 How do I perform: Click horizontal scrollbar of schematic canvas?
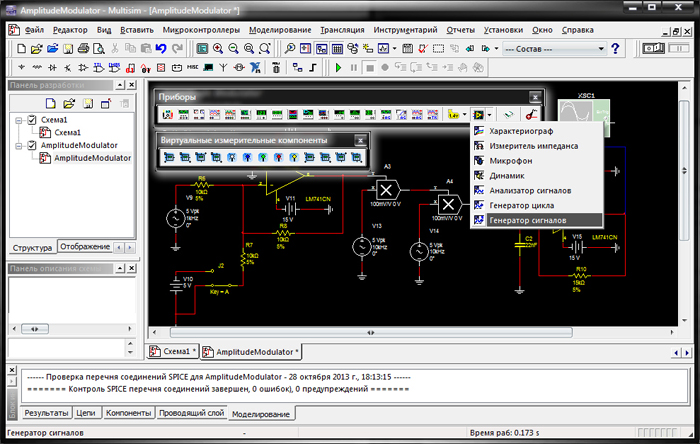pyautogui.click(x=371, y=332)
